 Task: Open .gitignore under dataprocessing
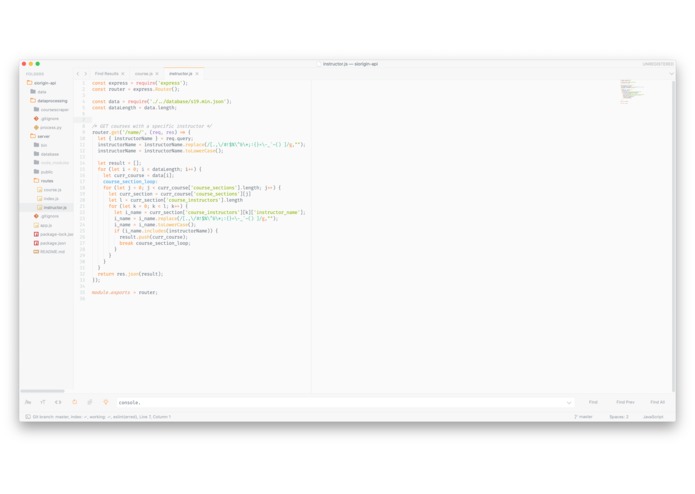pyautogui.click(x=46, y=118)
